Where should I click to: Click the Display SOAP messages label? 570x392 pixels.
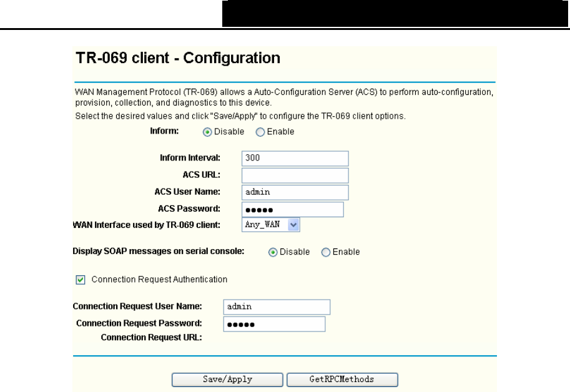point(159,252)
